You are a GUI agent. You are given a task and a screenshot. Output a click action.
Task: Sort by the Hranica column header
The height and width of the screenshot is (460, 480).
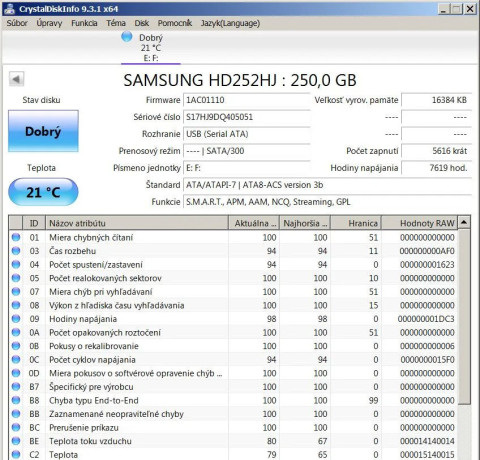tap(356, 223)
